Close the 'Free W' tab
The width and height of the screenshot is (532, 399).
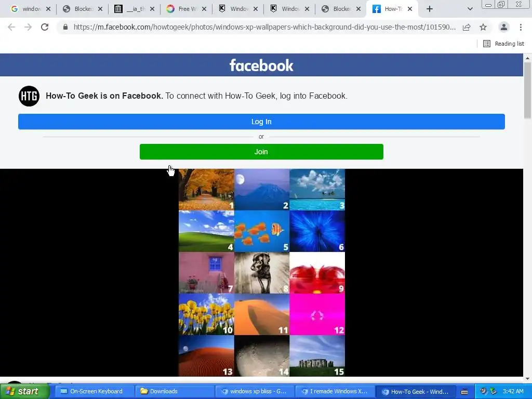pos(204,9)
